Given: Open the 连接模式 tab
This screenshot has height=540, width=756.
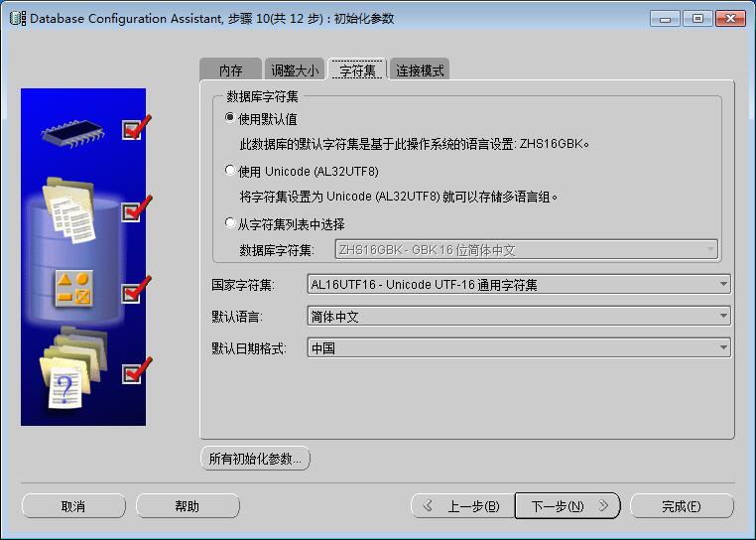Looking at the screenshot, I should [x=420, y=69].
